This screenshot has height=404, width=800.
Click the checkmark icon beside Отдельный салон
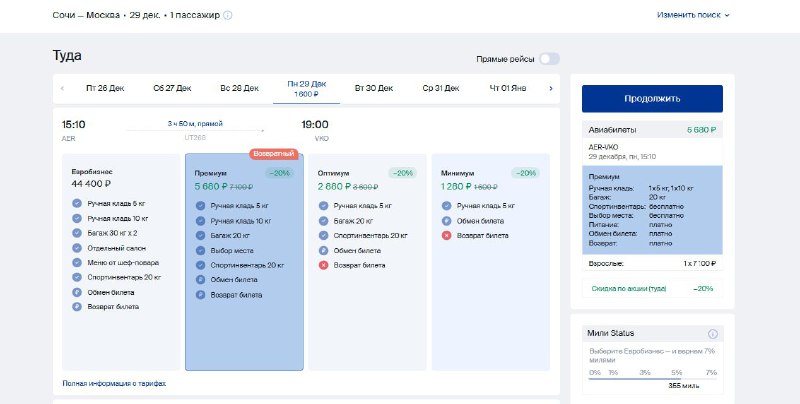(x=77, y=248)
